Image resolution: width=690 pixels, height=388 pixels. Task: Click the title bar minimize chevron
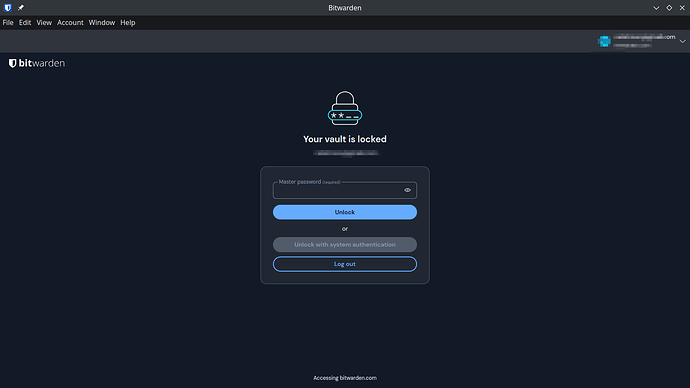pyautogui.click(x=656, y=8)
